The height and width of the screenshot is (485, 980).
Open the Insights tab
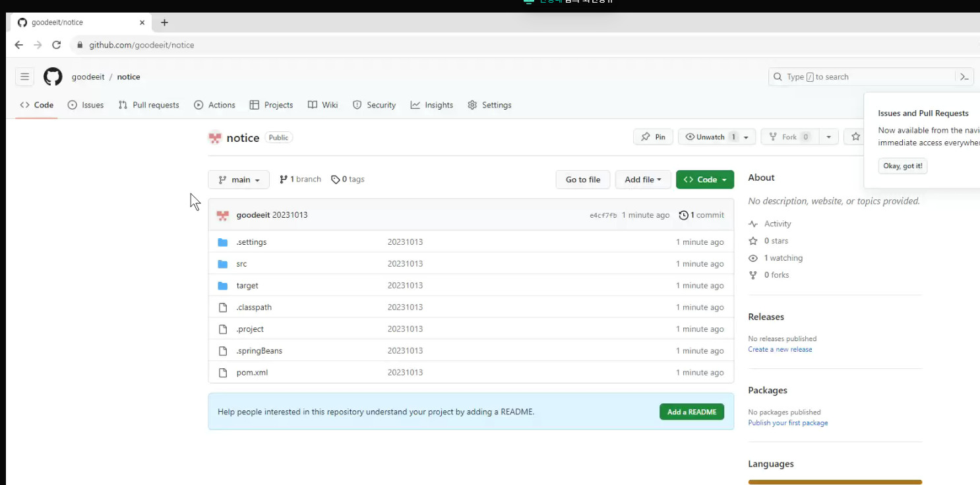click(x=432, y=105)
